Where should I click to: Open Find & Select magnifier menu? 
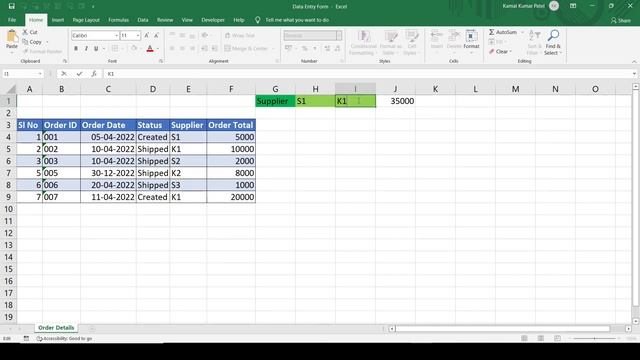point(553,42)
